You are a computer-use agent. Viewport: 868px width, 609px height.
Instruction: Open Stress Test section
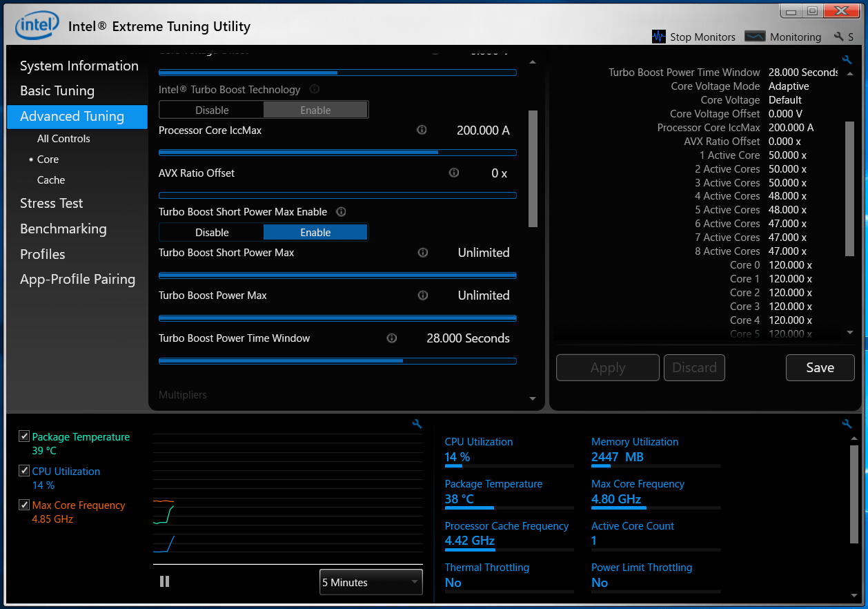pos(51,203)
